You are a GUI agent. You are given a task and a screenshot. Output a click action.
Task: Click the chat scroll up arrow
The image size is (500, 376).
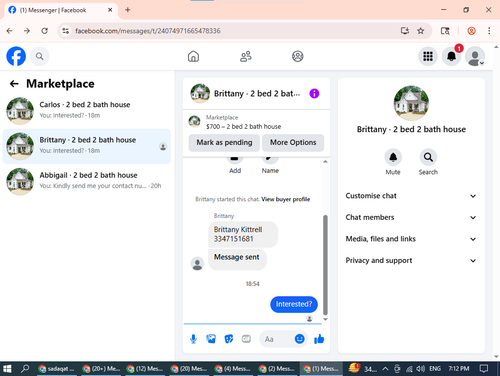[325, 162]
